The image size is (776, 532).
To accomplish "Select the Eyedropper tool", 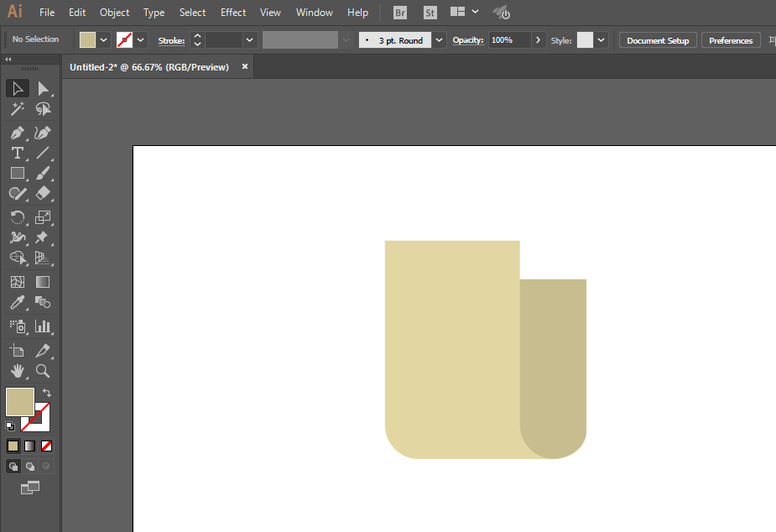I will [x=18, y=302].
